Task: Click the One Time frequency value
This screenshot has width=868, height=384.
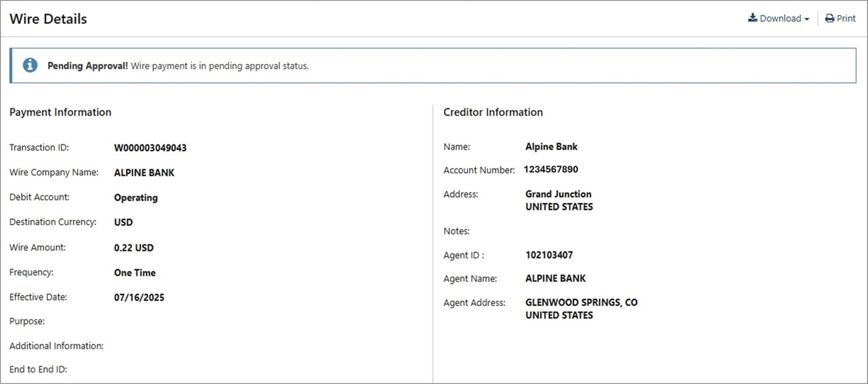Action: (x=134, y=273)
